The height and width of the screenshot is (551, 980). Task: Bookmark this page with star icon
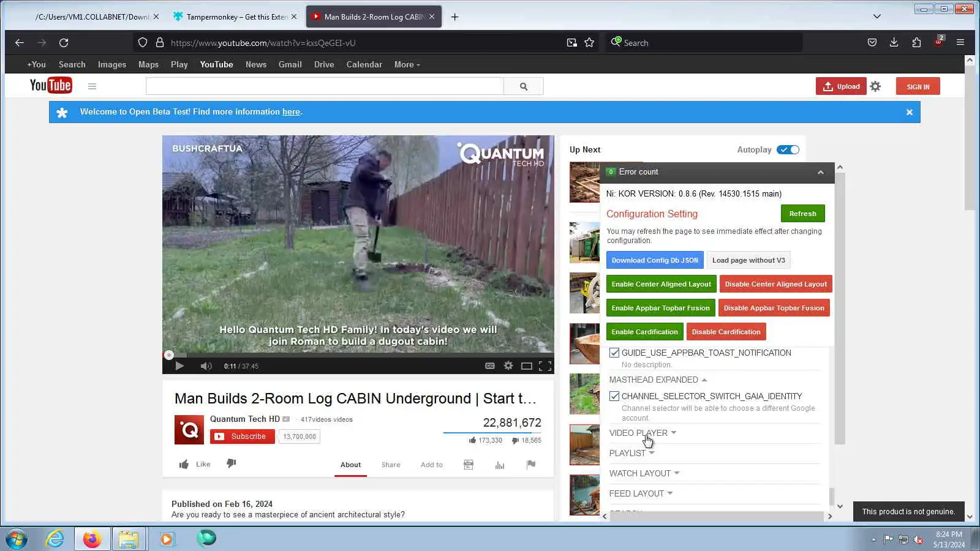click(589, 43)
